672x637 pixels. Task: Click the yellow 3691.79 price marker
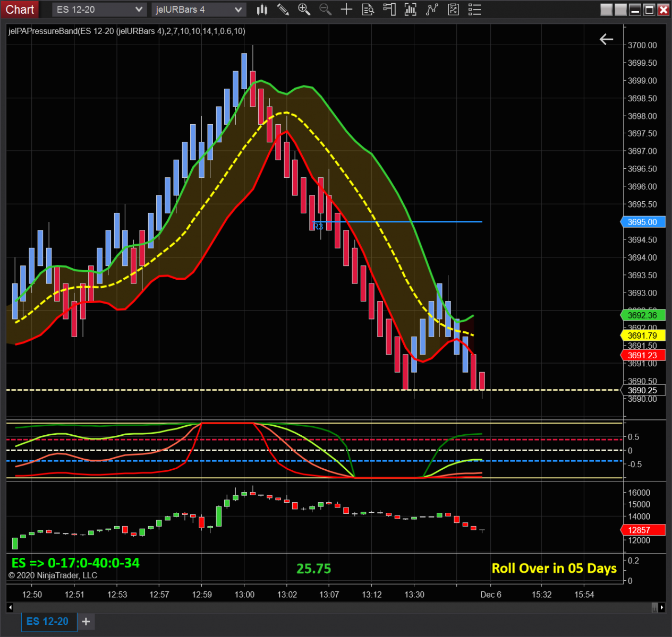(643, 335)
